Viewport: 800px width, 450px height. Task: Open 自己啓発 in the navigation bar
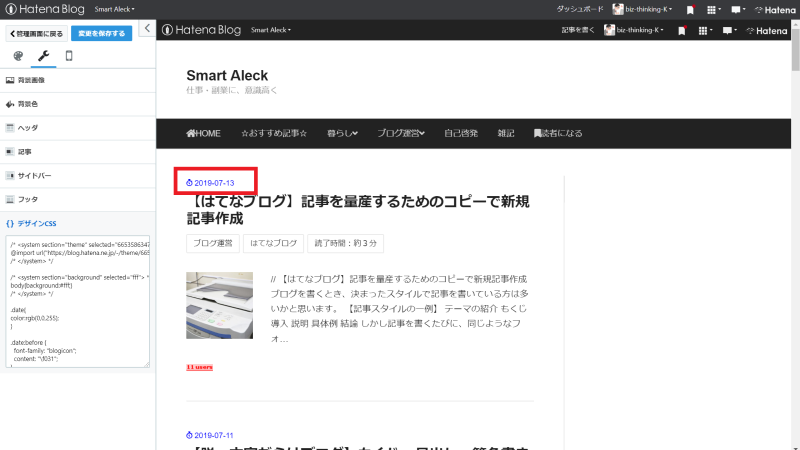[x=461, y=133]
